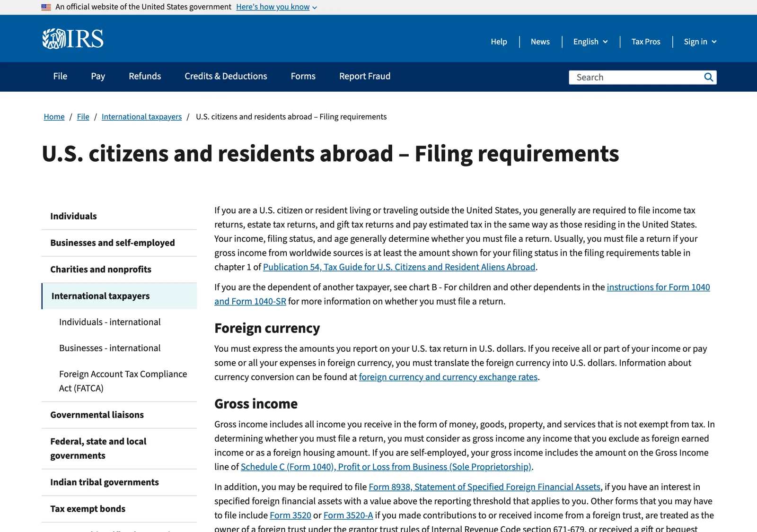757x532 pixels.
Task: Click the IRS logo
Action: click(x=73, y=39)
